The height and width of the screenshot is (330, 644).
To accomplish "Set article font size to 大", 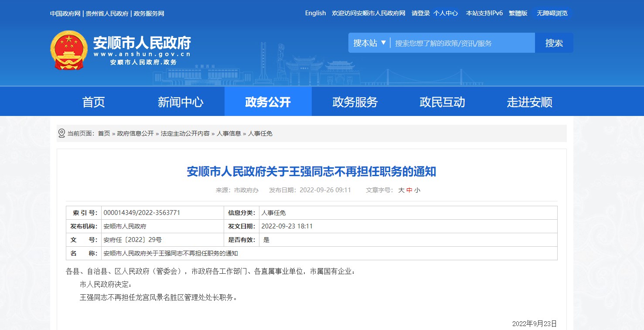I will pyautogui.click(x=401, y=190).
